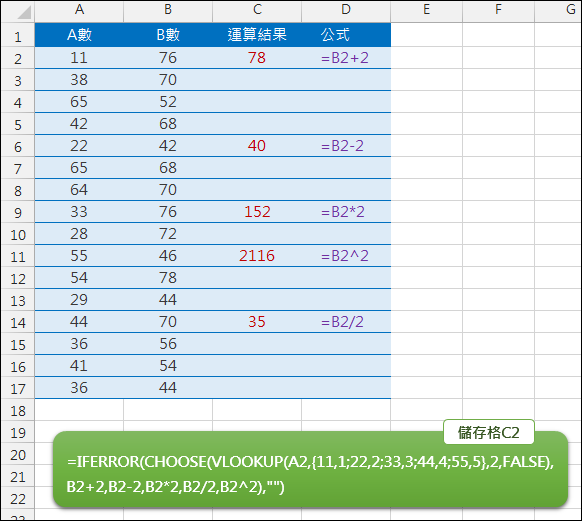Click header cell '運算結果'
582x521 pixels.
click(x=257, y=35)
